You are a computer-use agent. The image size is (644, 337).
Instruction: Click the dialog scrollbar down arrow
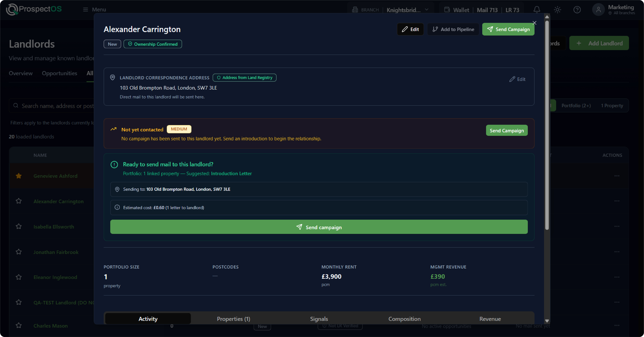547,321
